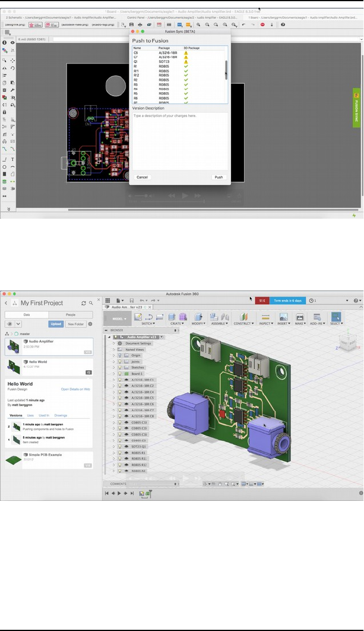The width and height of the screenshot is (364, 631).
Task: Toggle visibility bulb for Sketches
Action: pyautogui.click(x=120, y=367)
